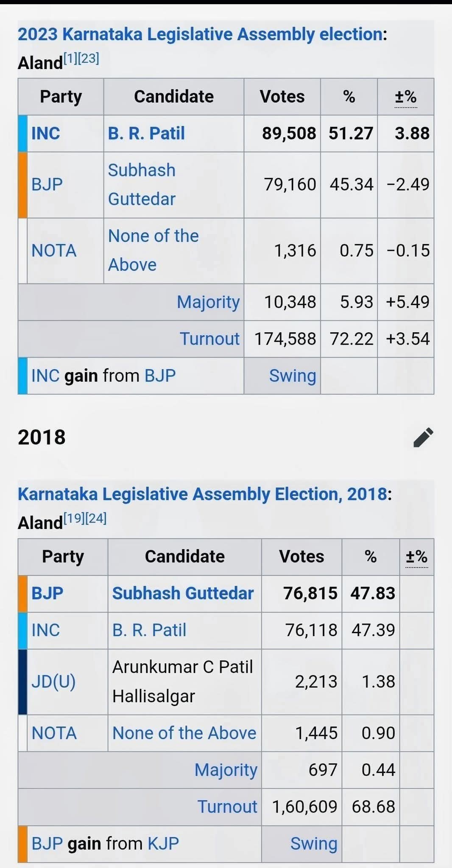Click the pencil edit icon beside 2018
452x868 pixels.
point(423,437)
